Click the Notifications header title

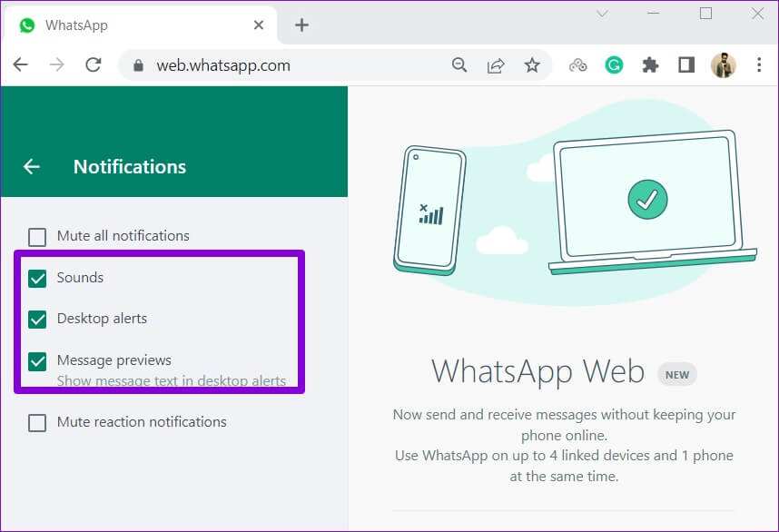click(x=130, y=167)
